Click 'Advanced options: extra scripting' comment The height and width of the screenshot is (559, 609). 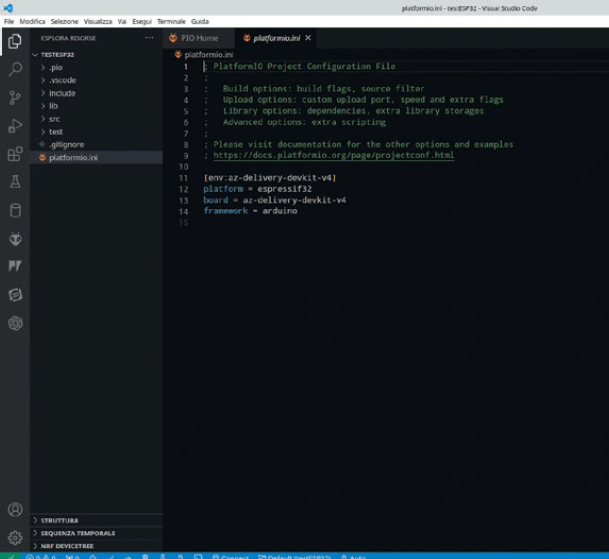tap(304, 122)
